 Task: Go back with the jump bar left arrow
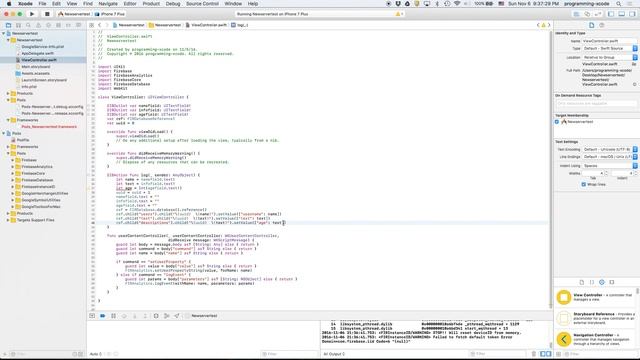100,25
